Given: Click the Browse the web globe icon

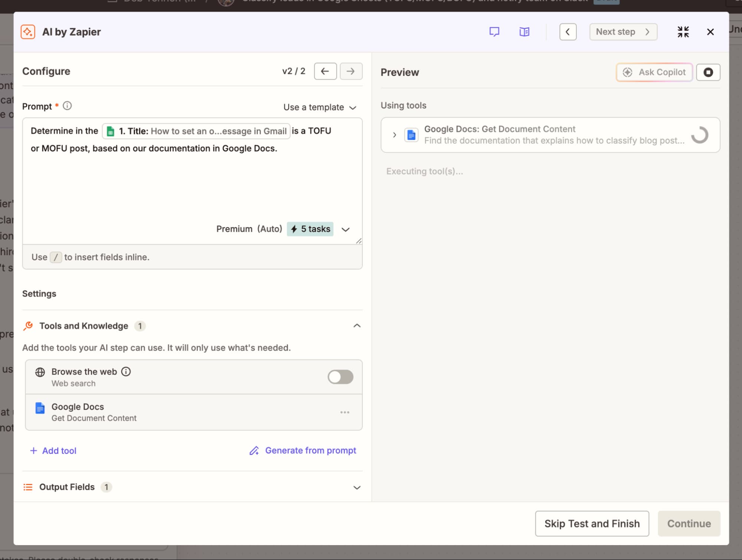Looking at the screenshot, I should [40, 372].
